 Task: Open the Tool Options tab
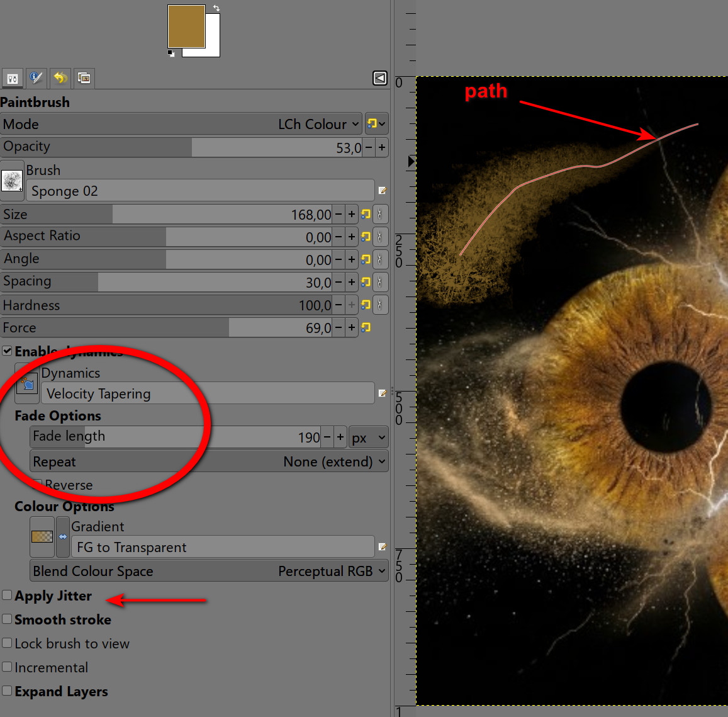click(x=12, y=78)
